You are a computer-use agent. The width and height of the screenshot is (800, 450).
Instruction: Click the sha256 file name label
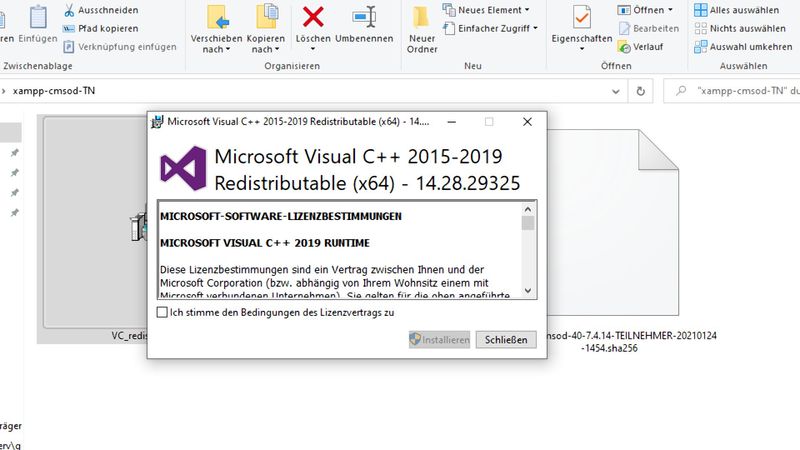[630, 341]
